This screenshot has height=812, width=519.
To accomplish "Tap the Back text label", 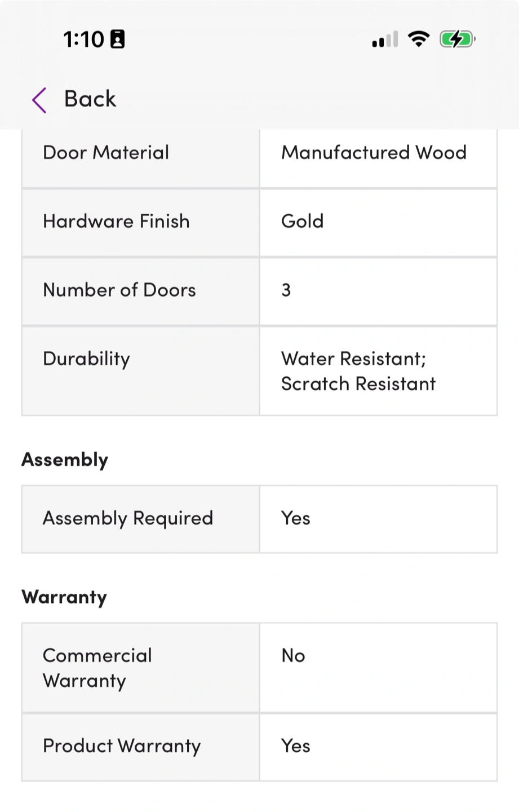I will (x=90, y=99).
